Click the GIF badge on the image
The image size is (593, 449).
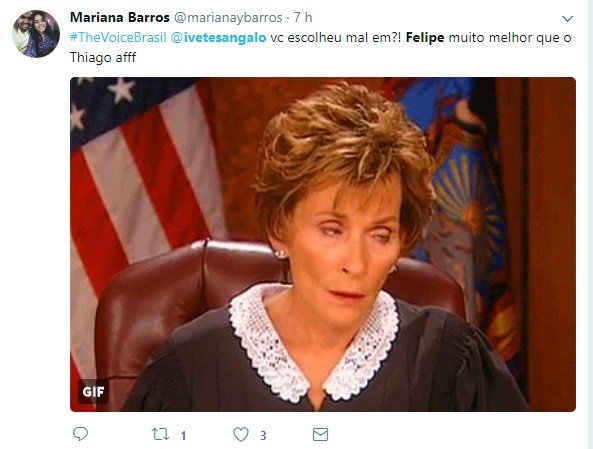[93, 392]
